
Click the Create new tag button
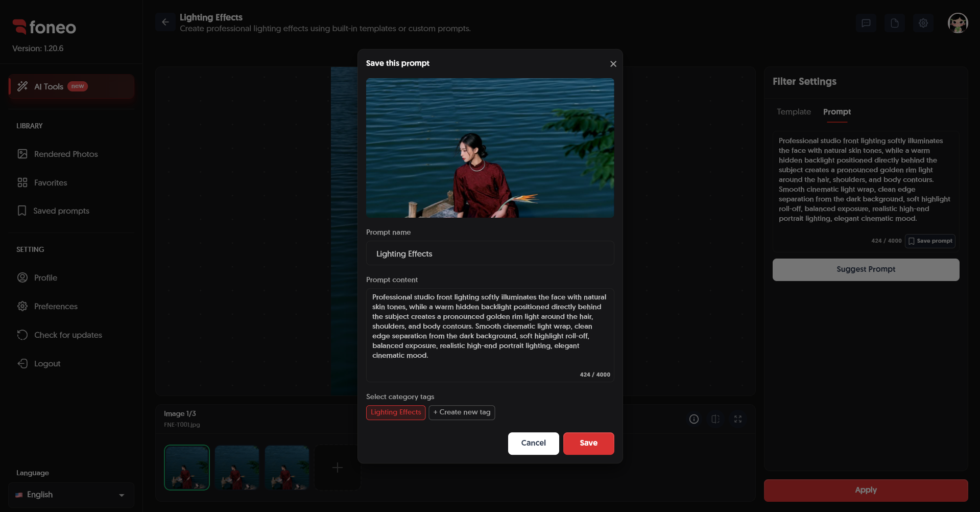click(x=462, y=412)
